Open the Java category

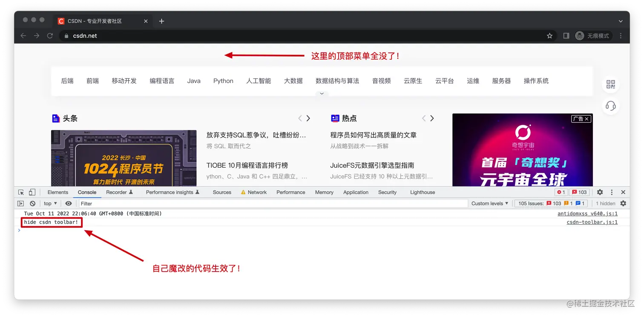coord(194,81)
